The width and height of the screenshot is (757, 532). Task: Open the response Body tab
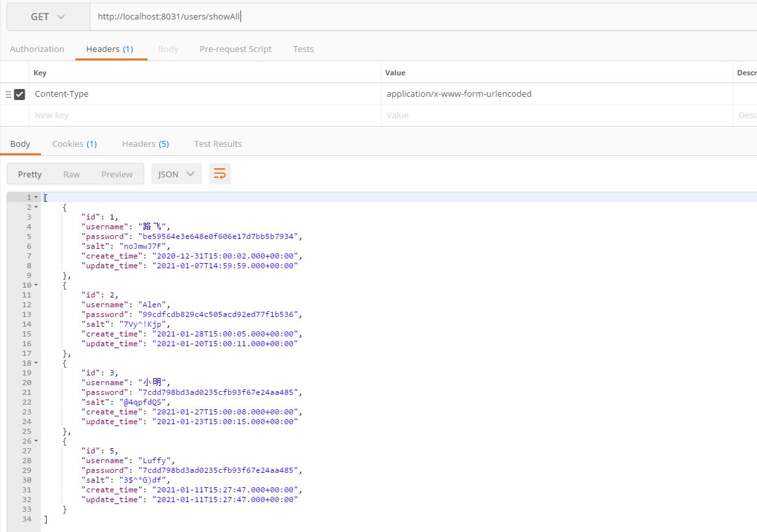pyautogui.click(x=20, y=144)
